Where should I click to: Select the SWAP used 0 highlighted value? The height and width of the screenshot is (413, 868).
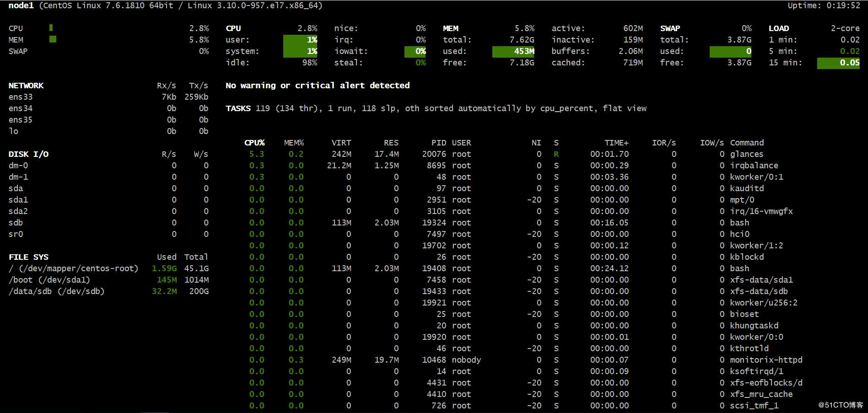(x=731, y=51)
